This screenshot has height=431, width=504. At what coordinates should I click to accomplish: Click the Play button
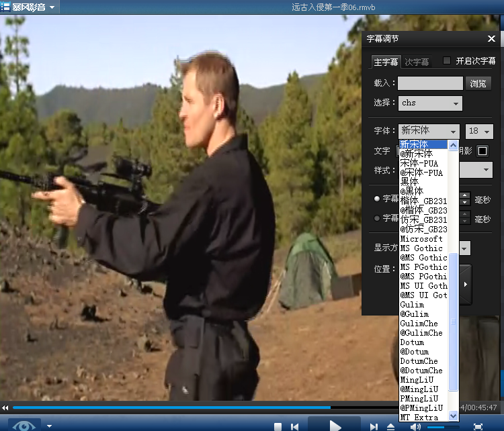click(x=335, y=426)
